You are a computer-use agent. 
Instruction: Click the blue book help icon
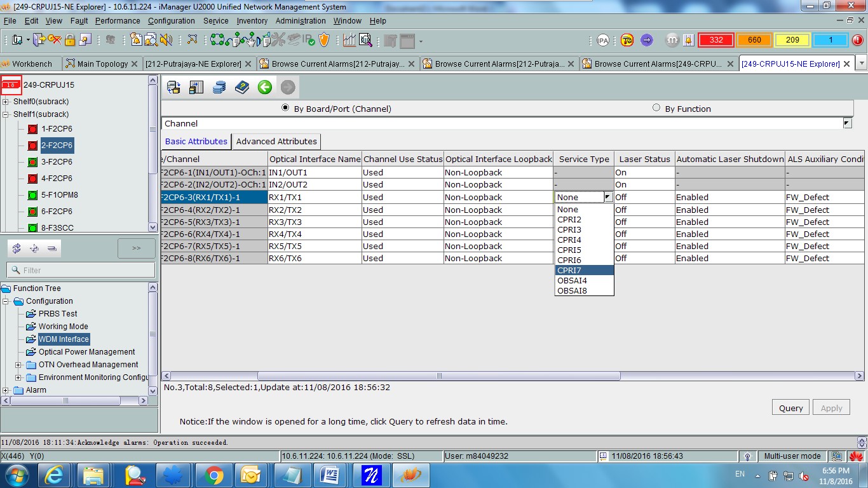pyautogui.click(x=242, y=87)
